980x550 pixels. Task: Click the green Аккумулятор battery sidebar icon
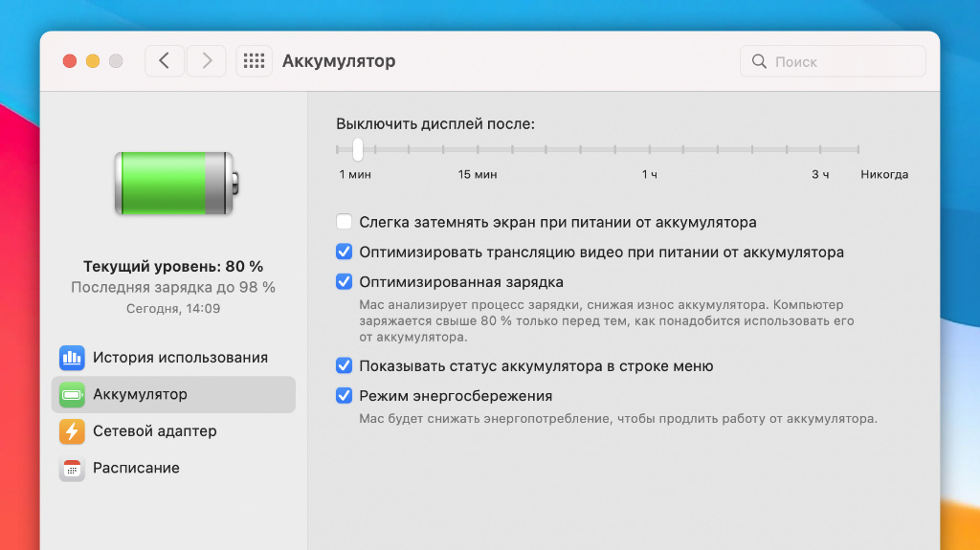point(72,394)
